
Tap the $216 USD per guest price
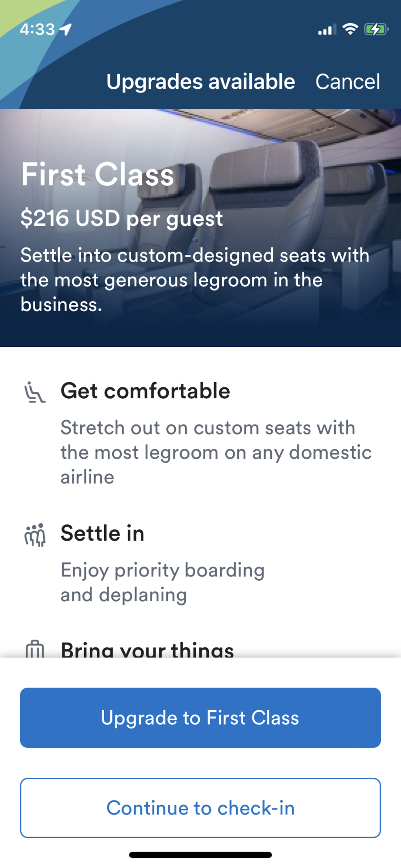122,218
